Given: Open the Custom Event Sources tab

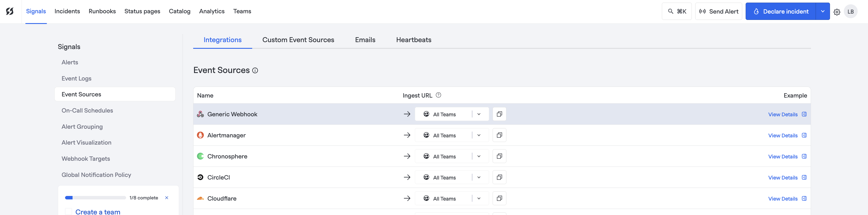Looking at the screenshot, I should pyautogui.click(x=298, y=40).
